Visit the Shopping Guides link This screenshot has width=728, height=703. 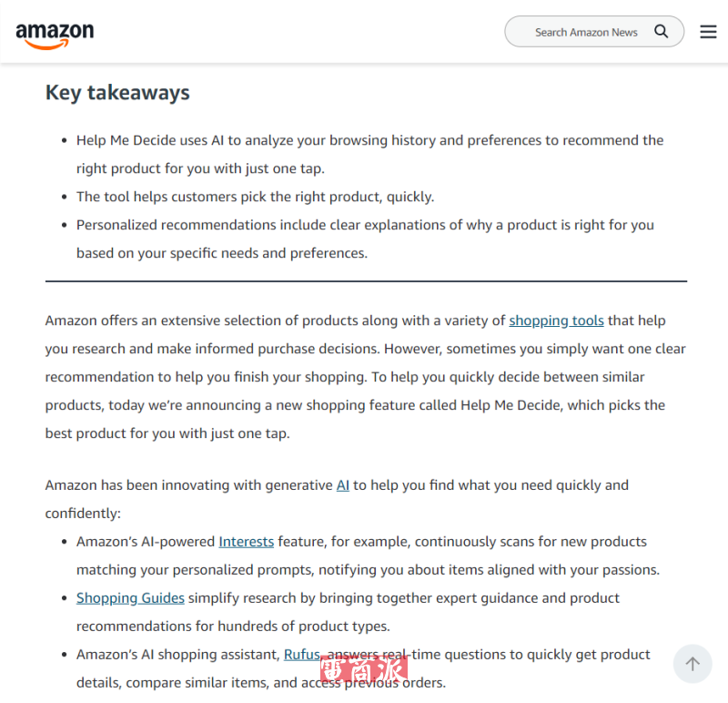[130, 598]
